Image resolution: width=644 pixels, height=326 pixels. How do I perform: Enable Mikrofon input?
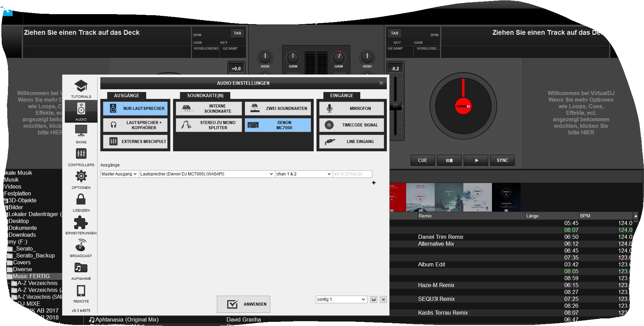(352, 108)
